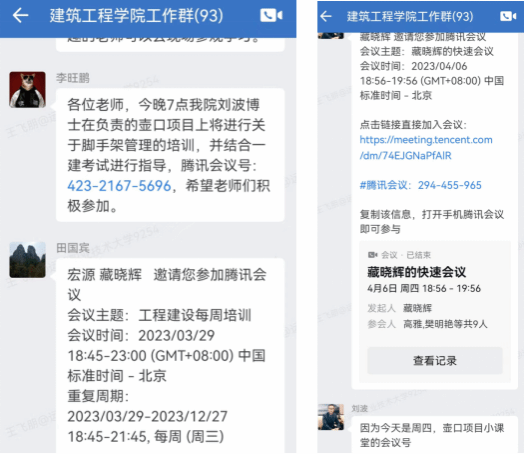524x454 pixels.
Task: Open 田国宾's mountain avatar
Action: 27,260
